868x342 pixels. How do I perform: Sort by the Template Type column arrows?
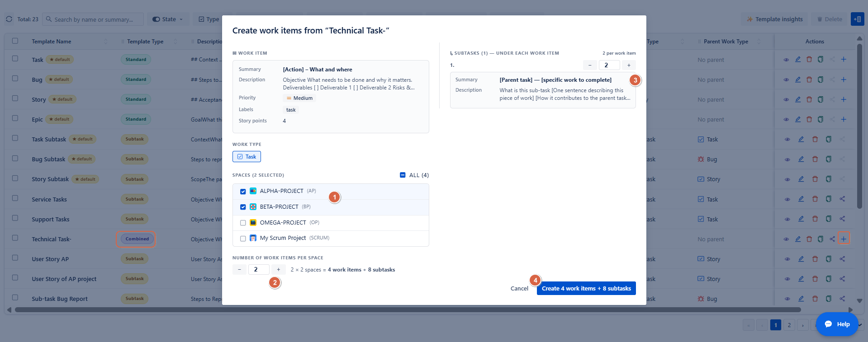tap(175, 42)
